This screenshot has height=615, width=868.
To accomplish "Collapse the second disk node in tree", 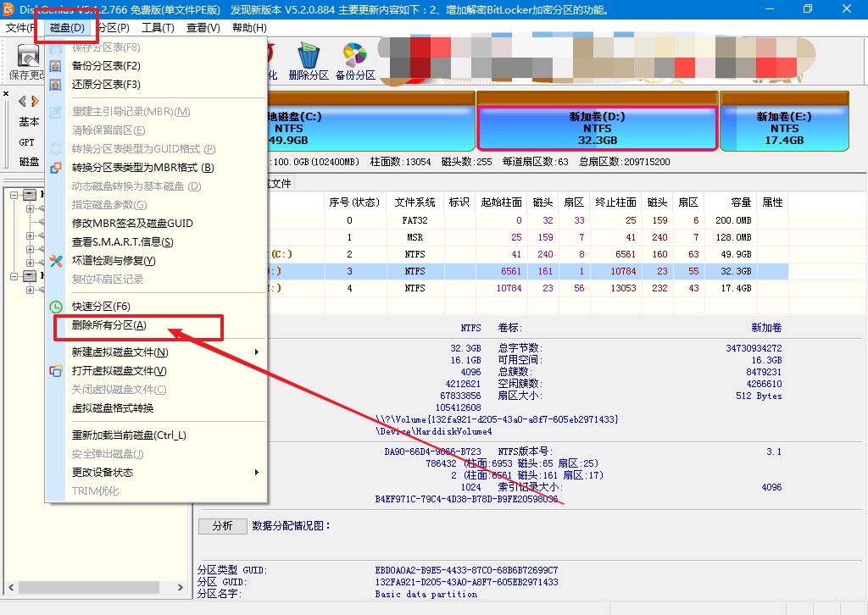I will 14,276.
